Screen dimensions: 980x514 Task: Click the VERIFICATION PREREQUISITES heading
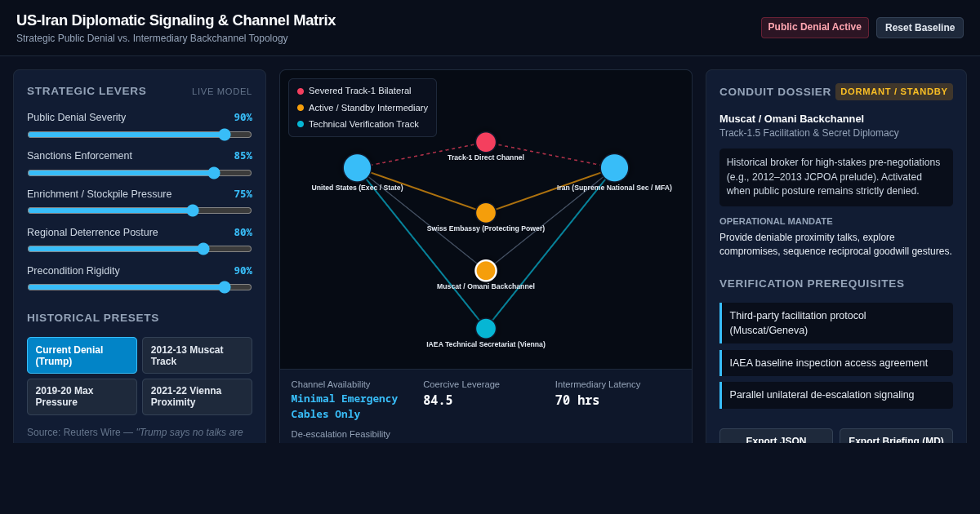[x=812, y=284]
